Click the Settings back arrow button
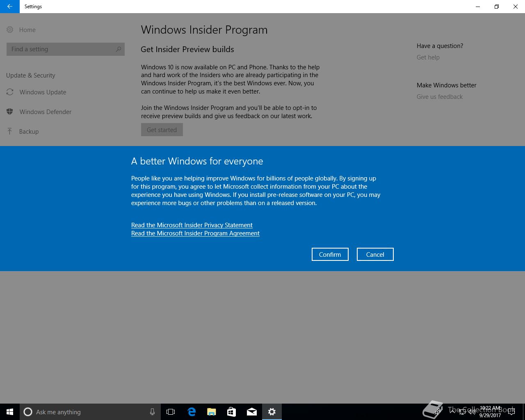 [x=9, y=7]
